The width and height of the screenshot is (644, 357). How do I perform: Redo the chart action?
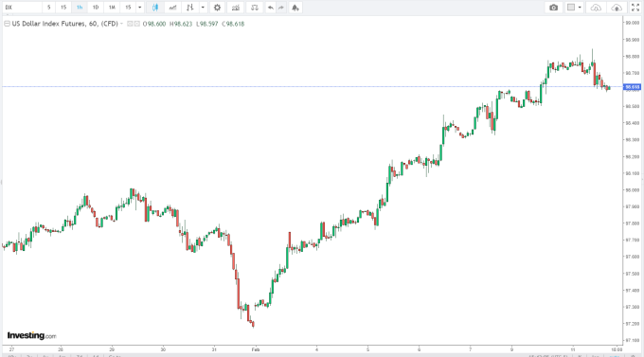point(281,8)
